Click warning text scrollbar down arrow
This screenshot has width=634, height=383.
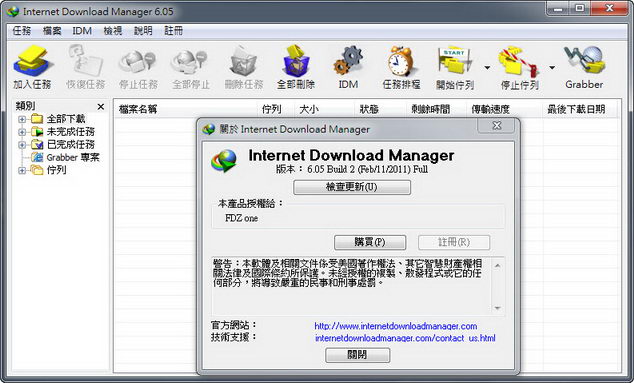pyautogui.click(x=497, y=308)
